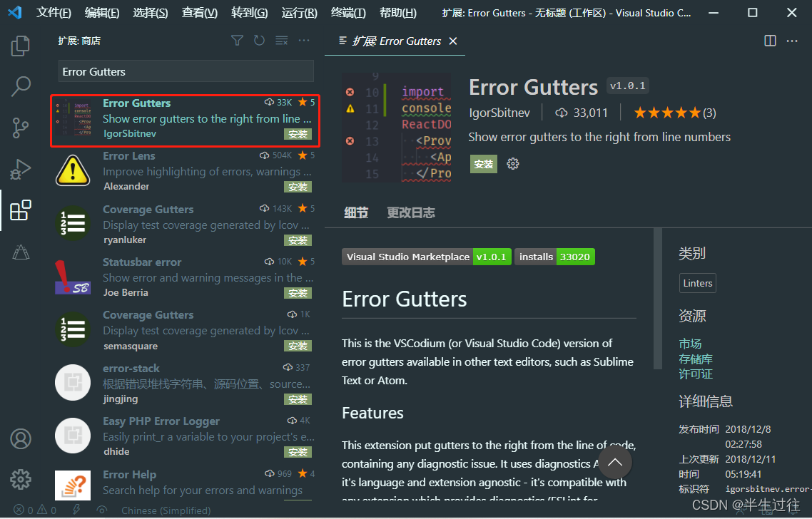Open the 存储库 repository link
Screen dimensions: 812x519
click(x=696, y=359)
